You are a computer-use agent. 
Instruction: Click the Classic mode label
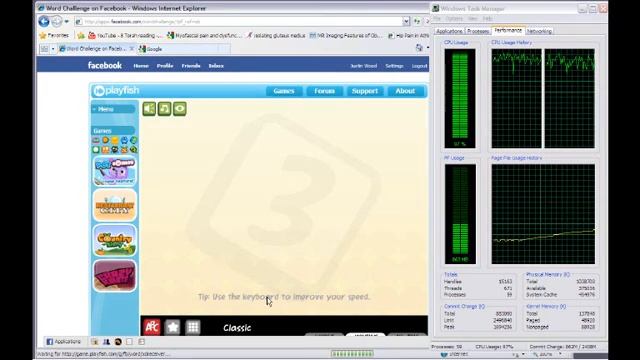[x=237, y=328]
